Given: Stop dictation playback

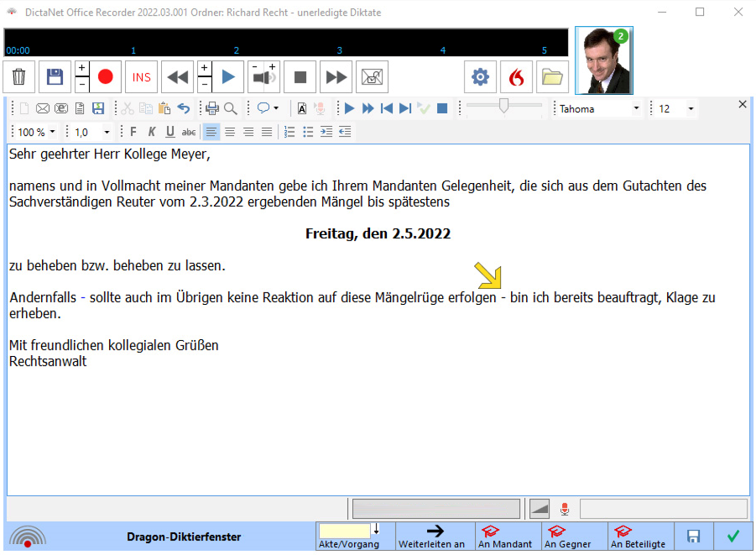Looking at the screenshot, I should click(x=300, y=76).
